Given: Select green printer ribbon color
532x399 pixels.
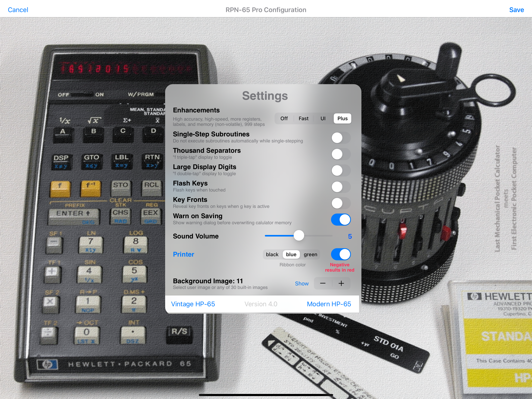Looking at the screenshot, I should 310,254.
